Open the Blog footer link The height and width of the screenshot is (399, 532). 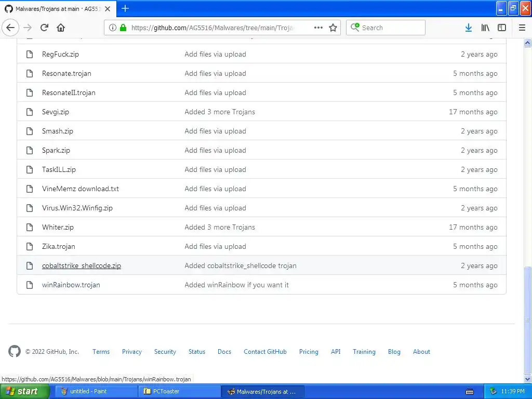394,352
